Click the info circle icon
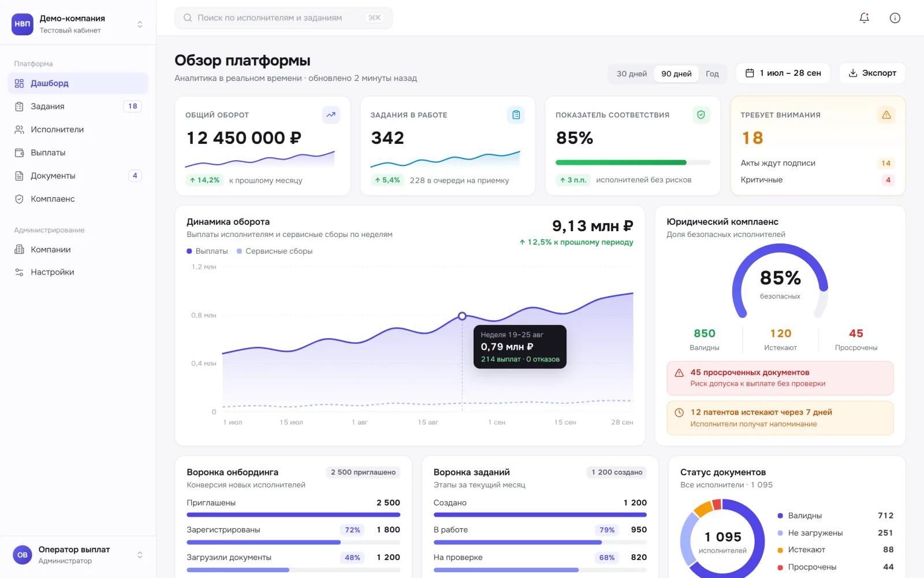Image resolution: width=924 pixels, height=578 pixels. (895, 18)
